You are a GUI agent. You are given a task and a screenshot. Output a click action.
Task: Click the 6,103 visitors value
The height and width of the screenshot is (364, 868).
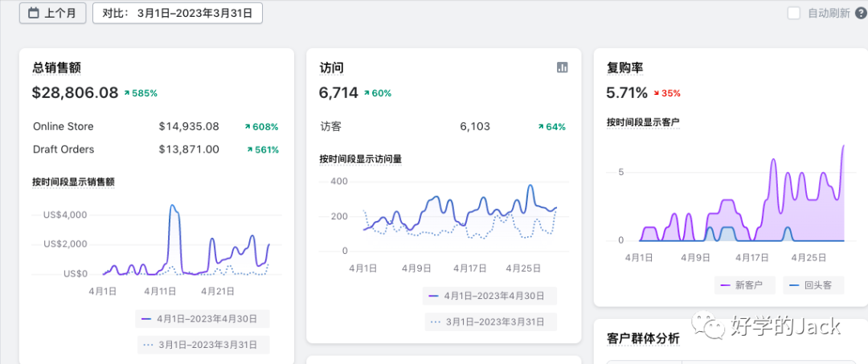pos(475,127)
